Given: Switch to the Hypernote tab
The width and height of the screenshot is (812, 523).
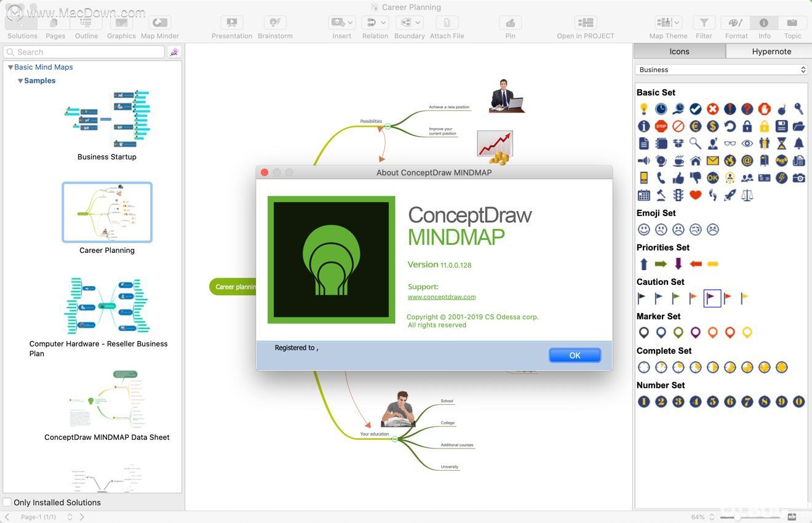Looking at the screenshot, I should coord(771,52).
